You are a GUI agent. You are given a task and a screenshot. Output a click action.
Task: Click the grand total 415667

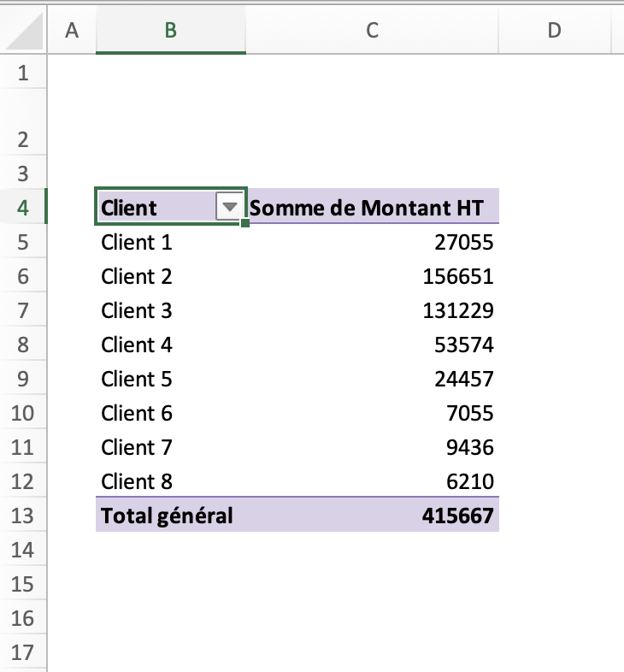tap(457, 516)
